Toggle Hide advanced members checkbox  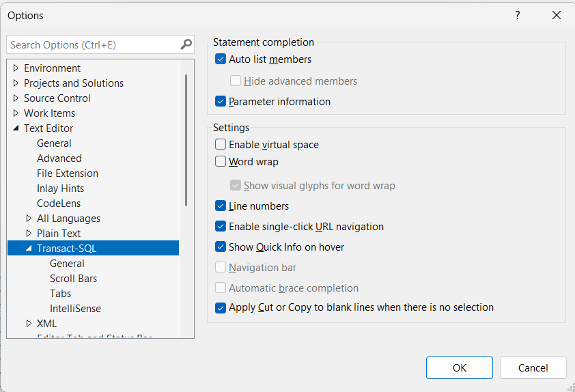[236, 81]
